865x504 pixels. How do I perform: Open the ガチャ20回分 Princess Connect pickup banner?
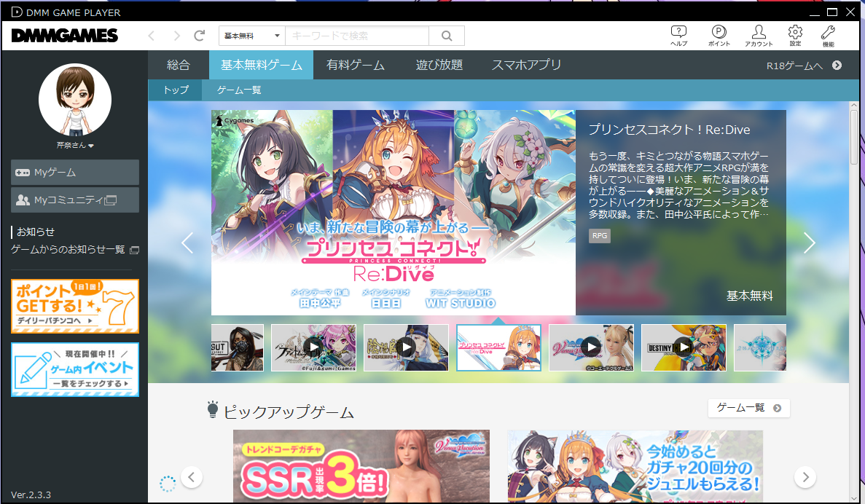pyautogui.click(x=635, y=467)
